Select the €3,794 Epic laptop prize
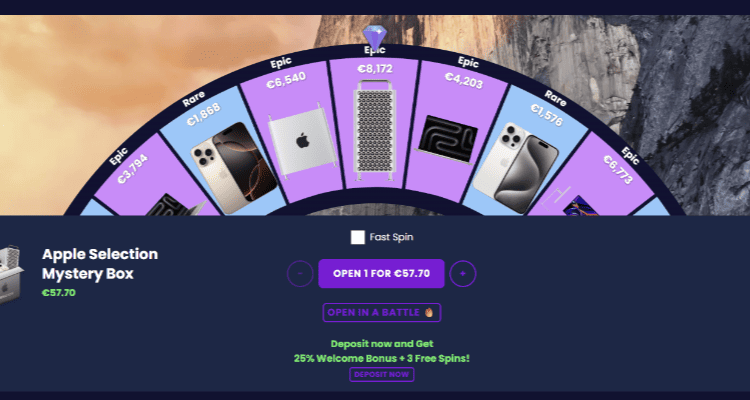The height and width of the screenshot is (400, 750). pos(151,182)
